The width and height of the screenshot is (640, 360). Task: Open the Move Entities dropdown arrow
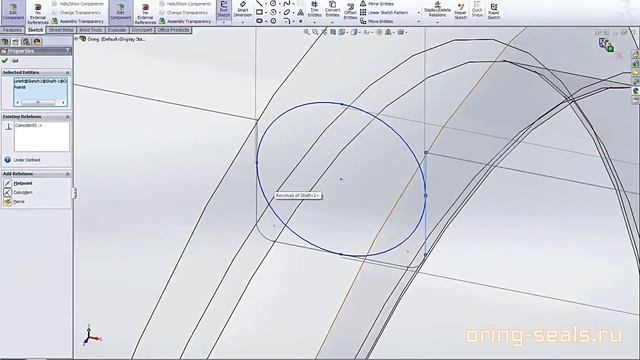click(x=418, y=21)
